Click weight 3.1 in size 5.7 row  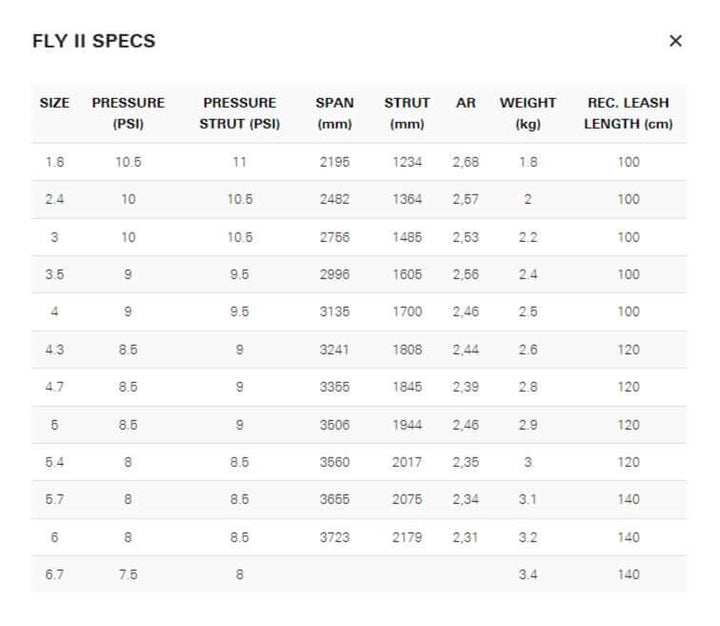click(527, 500)
